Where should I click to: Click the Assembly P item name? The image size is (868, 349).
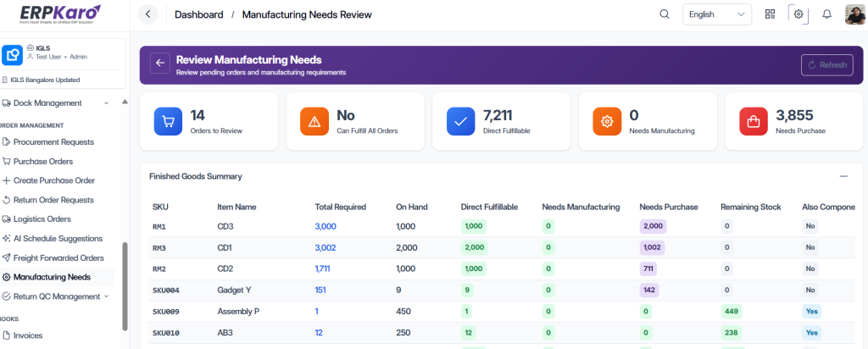(x=238, y=312)
